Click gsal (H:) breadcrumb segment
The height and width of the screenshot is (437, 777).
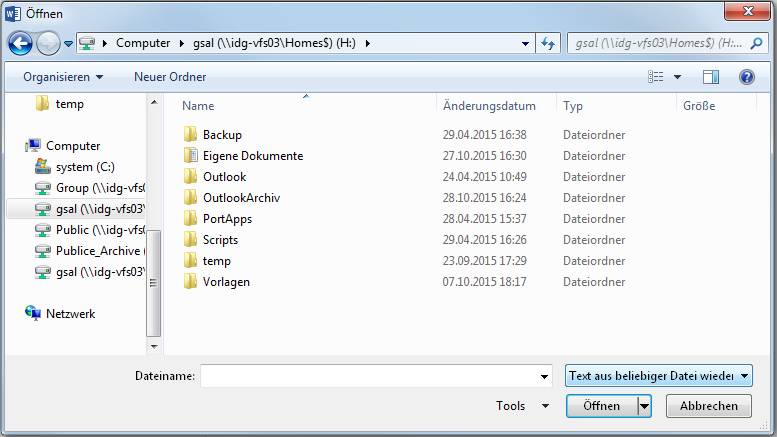point(274,43)
